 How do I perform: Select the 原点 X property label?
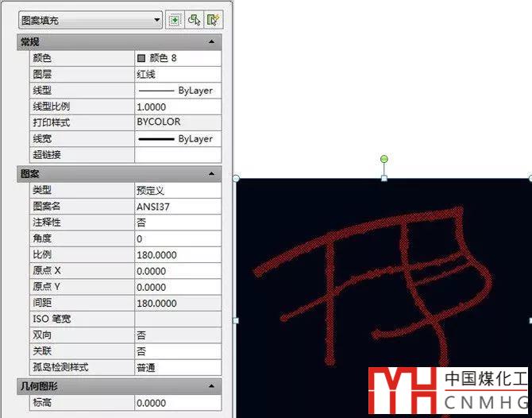pos(47,271)
